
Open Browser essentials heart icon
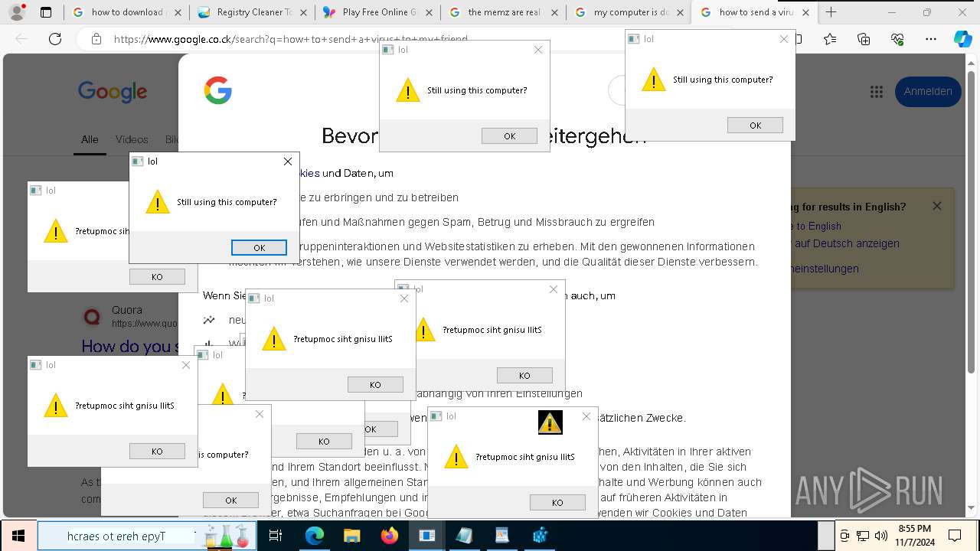[x=897, y=39]
